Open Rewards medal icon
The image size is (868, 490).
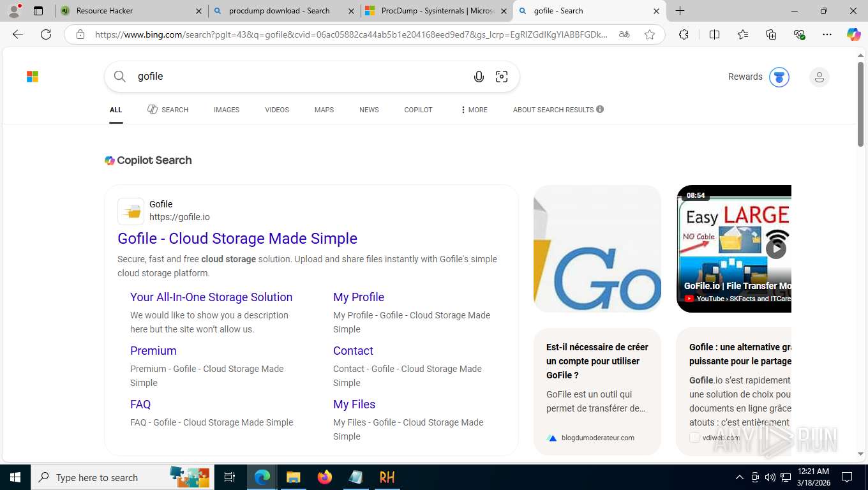[779, 77]
